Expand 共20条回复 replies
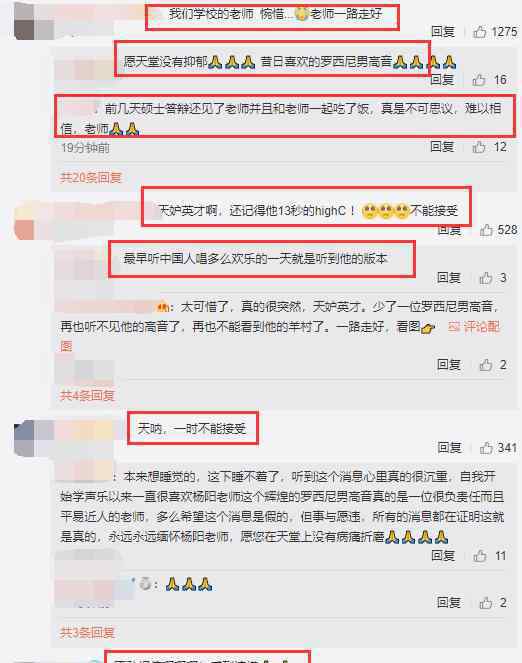 pyautogui.click(x=91, y=178)
